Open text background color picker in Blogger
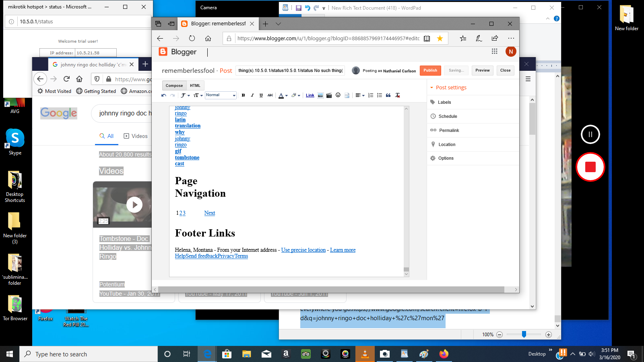This screenshot has width=644, height=362. 296,95
